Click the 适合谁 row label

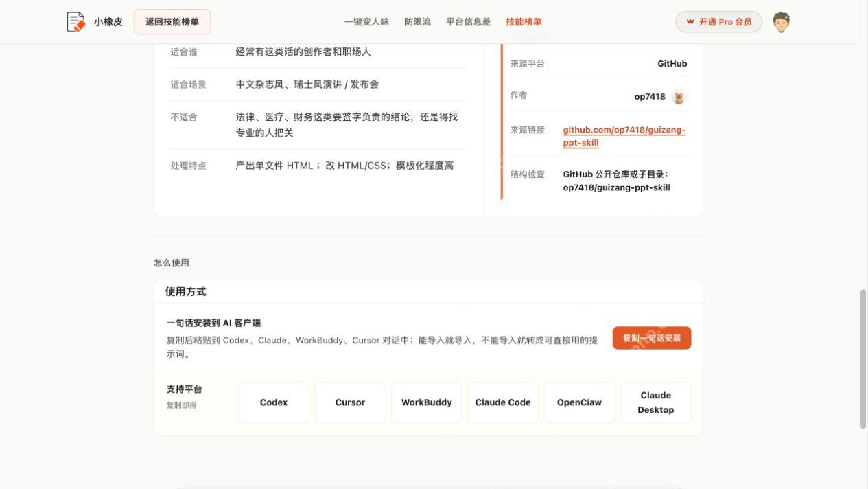(184, 52)
